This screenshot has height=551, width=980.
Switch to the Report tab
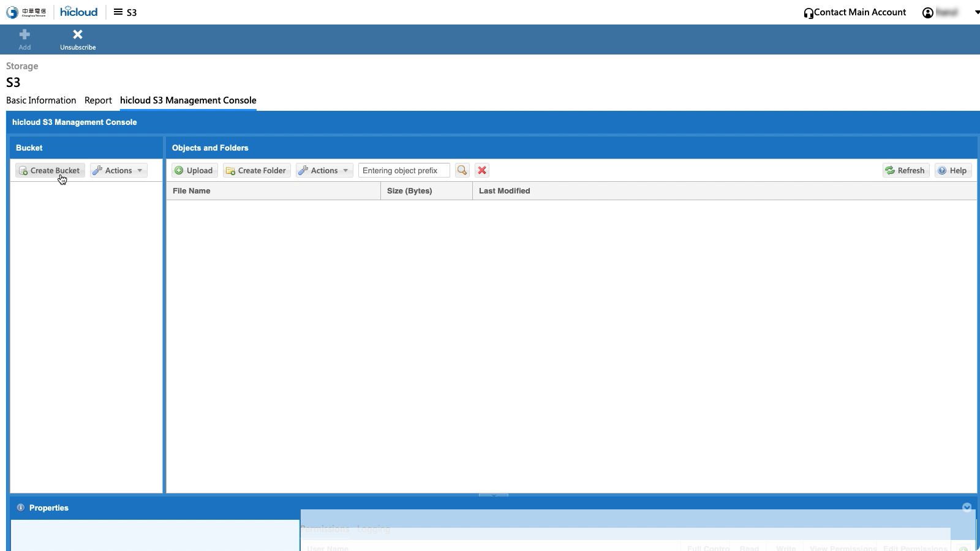(98, 100)
